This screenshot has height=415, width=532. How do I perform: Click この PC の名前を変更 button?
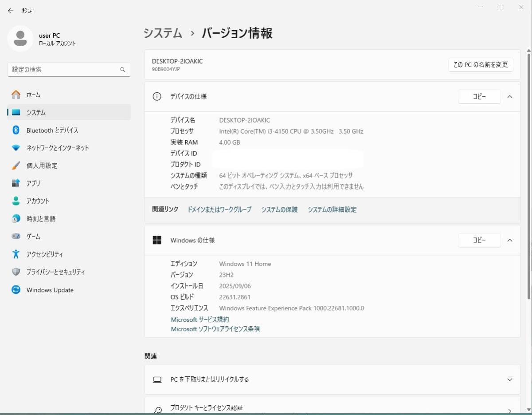pyautogui.click(x=481, y=64)
